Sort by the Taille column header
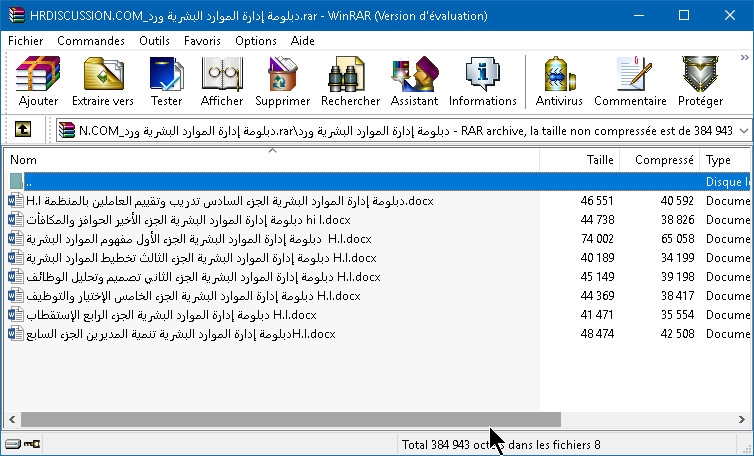 click(579, 160)
